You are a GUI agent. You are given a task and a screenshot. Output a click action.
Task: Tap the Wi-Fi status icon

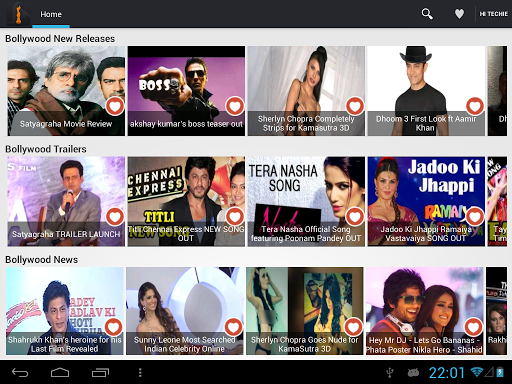click(477, 372)
